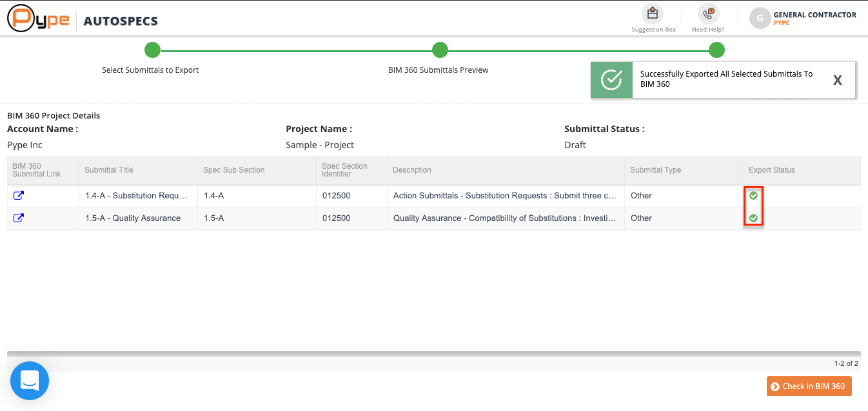Open BIM 360 link for Substitution Requests row
Image resolution: width=868 pixels, height=411 pixels.
[19, 195]
